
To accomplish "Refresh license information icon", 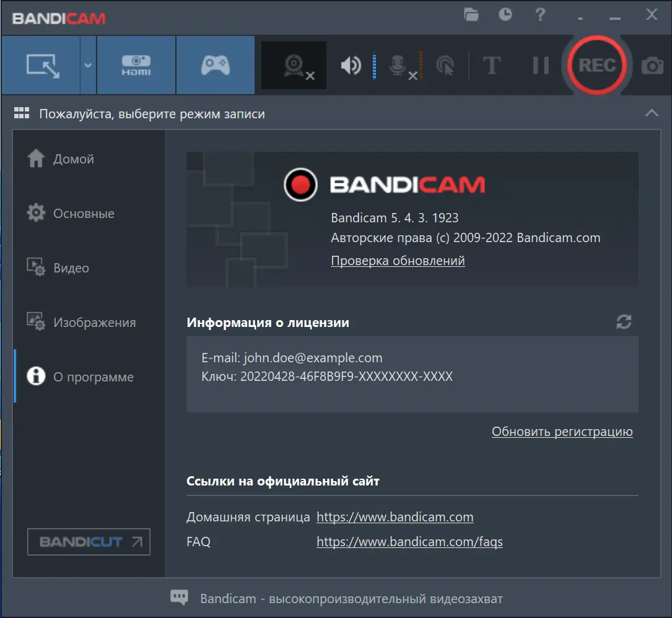I will 624,322.
